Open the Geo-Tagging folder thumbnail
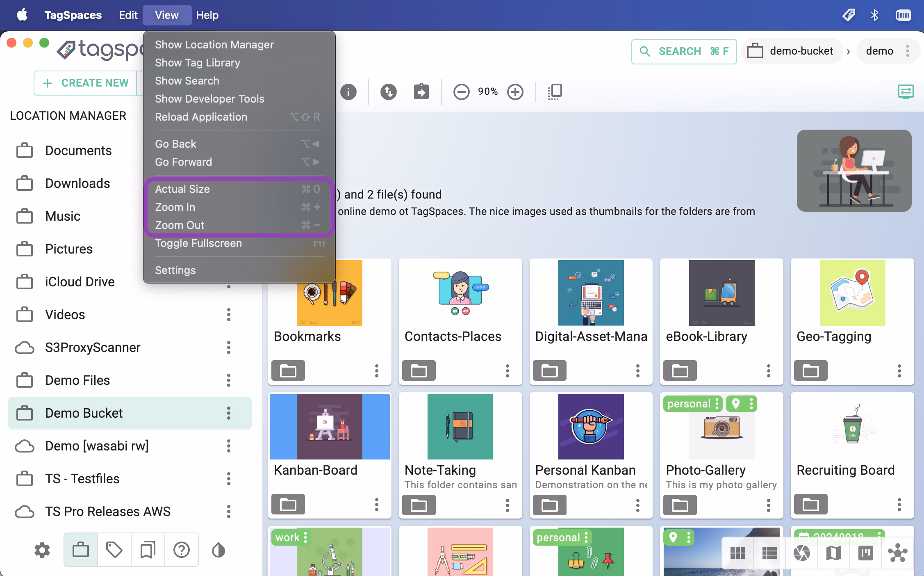 point(852,293)
